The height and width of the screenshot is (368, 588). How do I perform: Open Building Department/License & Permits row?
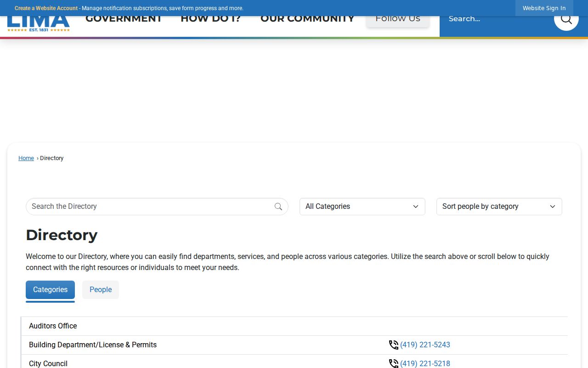(294, 345)
